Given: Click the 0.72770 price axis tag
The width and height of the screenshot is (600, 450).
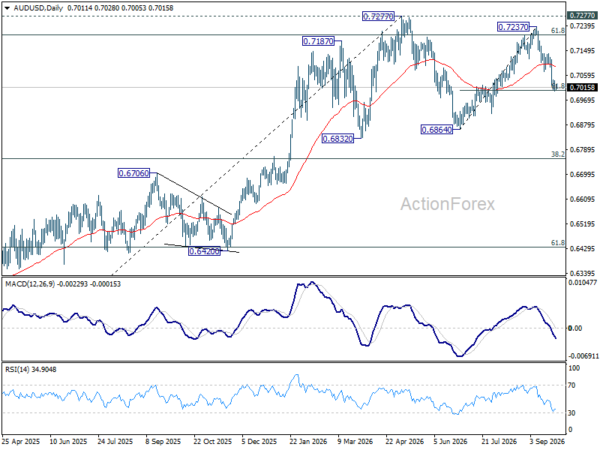Looking at the screenshot, I should tap(582, 15).
